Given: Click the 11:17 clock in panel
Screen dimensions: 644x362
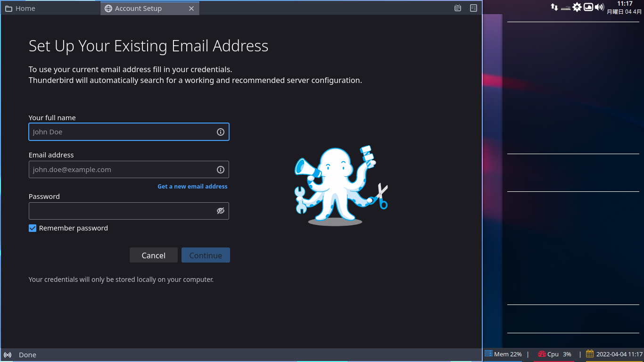Looking at the screenshot, I should click(625, 4).
